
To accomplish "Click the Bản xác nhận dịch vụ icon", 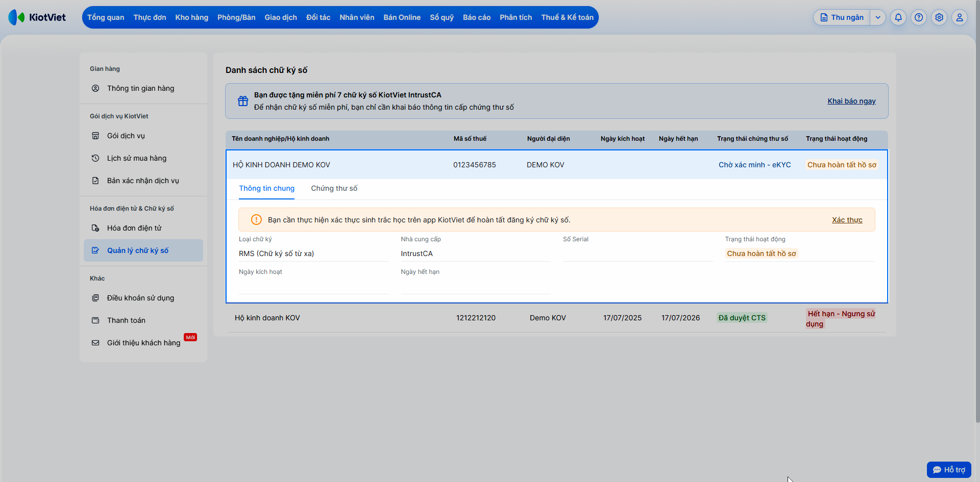I will [95, 181].
